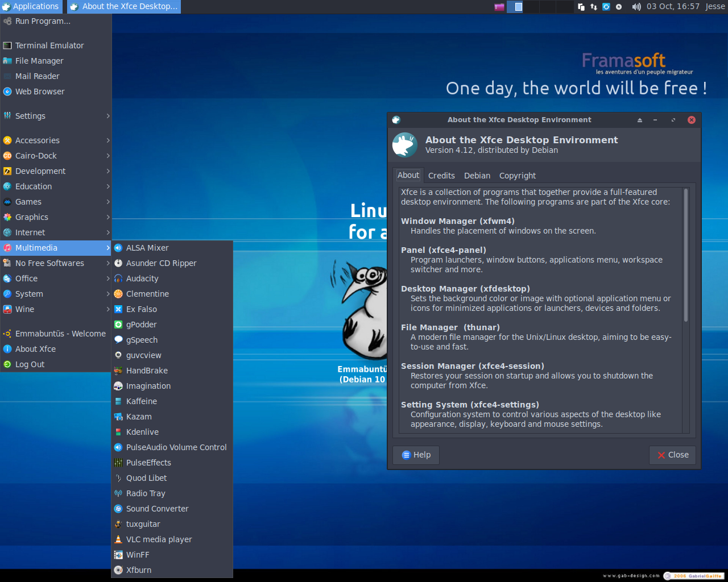Switch to the Credits tab
This screenshot has height=582, width=728.
pyautogui.click(x=441, y=176)
